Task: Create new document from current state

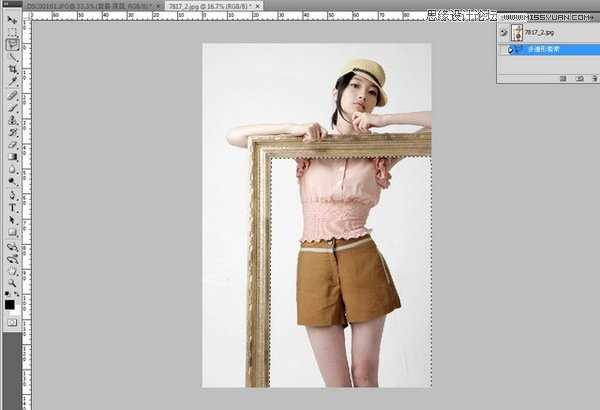Action: 563,78
